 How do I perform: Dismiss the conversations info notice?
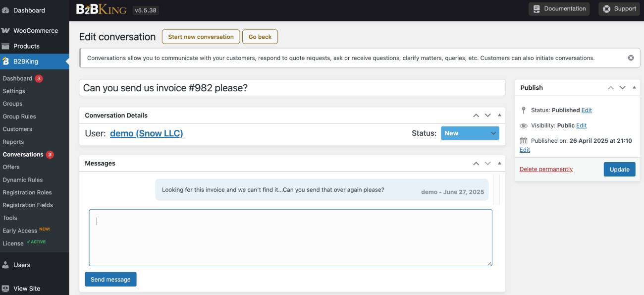(x=631, y=58)
